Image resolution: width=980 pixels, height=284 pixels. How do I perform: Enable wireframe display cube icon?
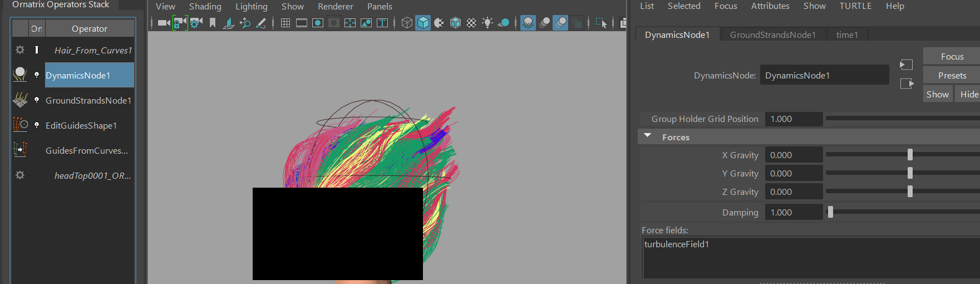coord(407,23)
